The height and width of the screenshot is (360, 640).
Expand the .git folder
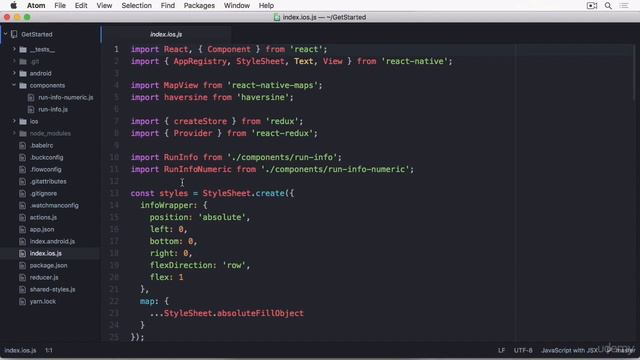(14, 61)
